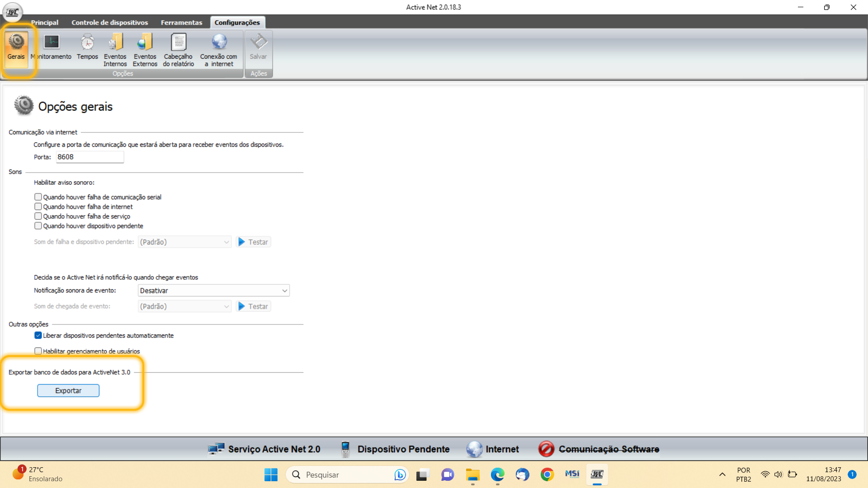Open the Windows Start menu
The height and width of the screenshot is (488, 868).
(271, 475)
